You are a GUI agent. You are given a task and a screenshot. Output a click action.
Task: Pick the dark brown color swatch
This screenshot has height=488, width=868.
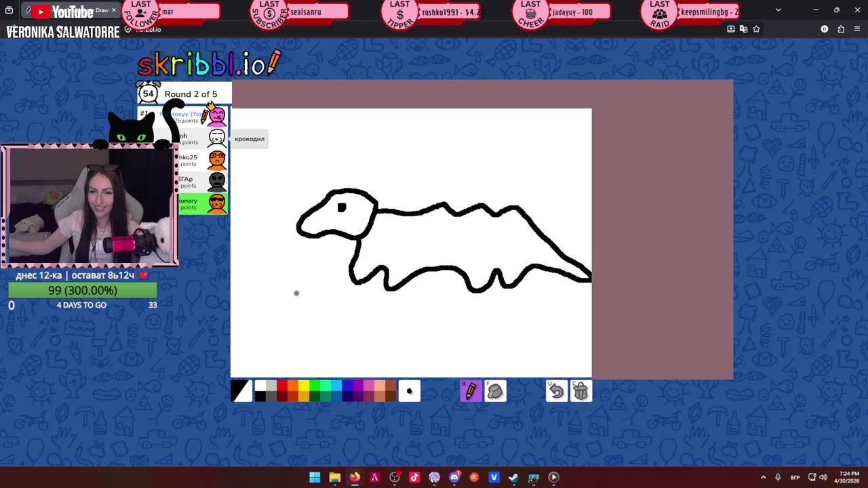pos(391,396)
